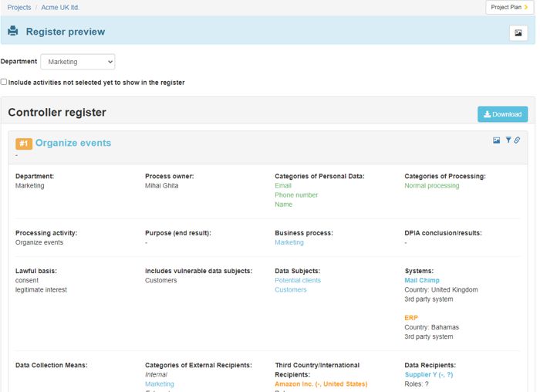Enable include activities not selected checkbox
The image size is (540, 392).
pyautogui.click(x=4, y=82)
